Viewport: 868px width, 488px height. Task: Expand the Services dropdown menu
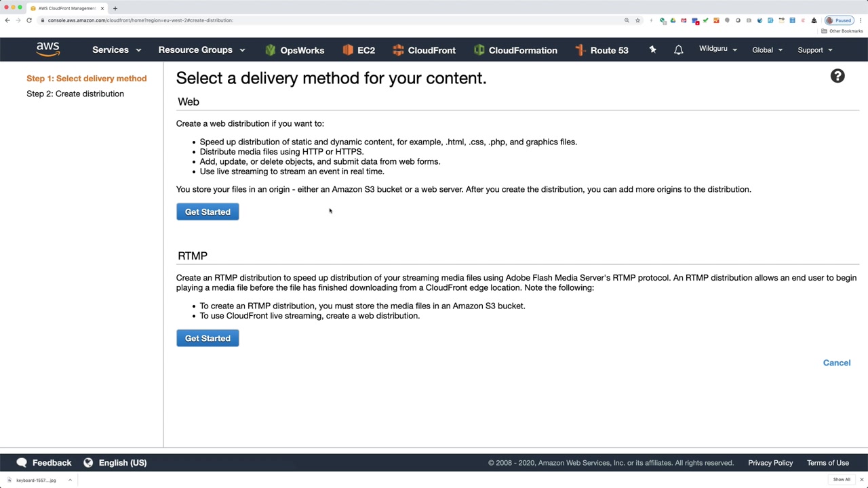click(x=117, y=50)
